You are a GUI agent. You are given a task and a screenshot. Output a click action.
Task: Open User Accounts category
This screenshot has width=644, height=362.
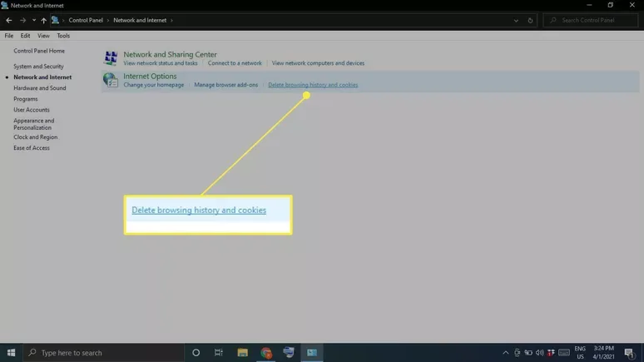pos(32,110)
